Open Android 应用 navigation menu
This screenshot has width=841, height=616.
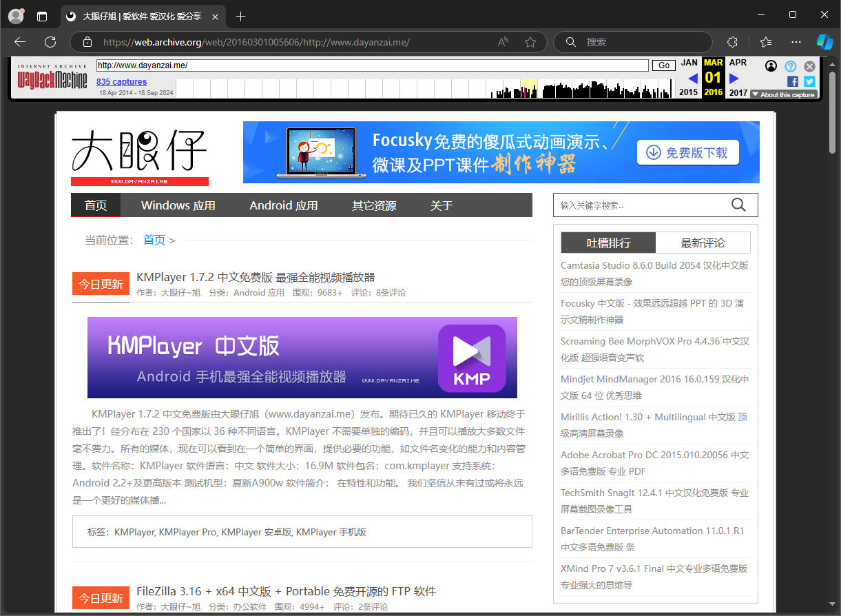pos(284,205)
